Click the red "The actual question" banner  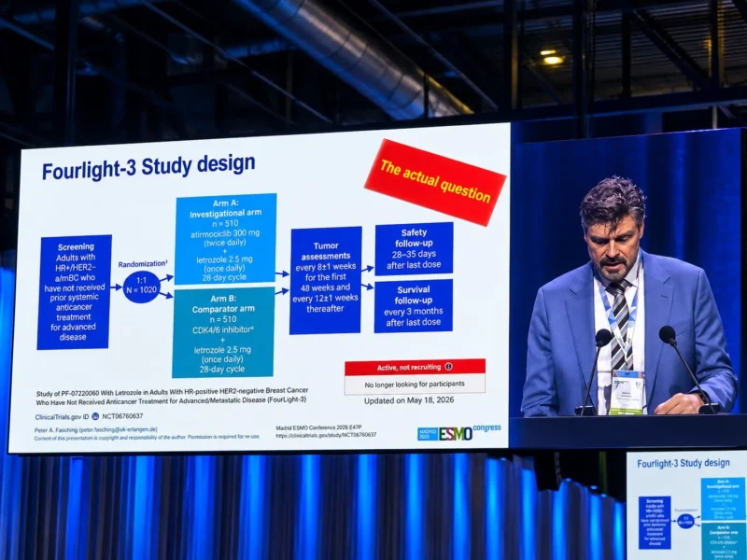(435, 181)
